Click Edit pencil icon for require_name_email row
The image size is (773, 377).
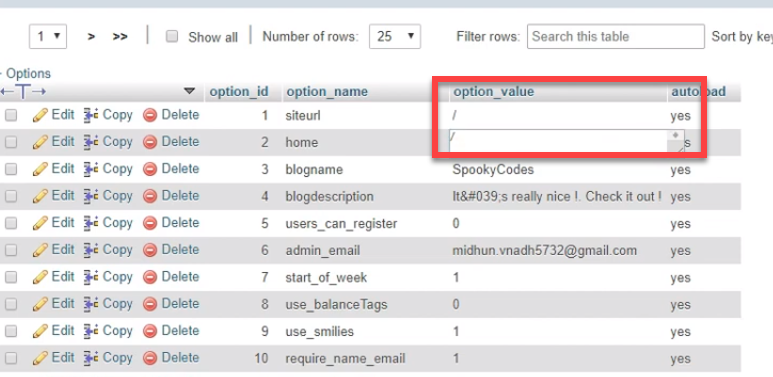point(40,358)
